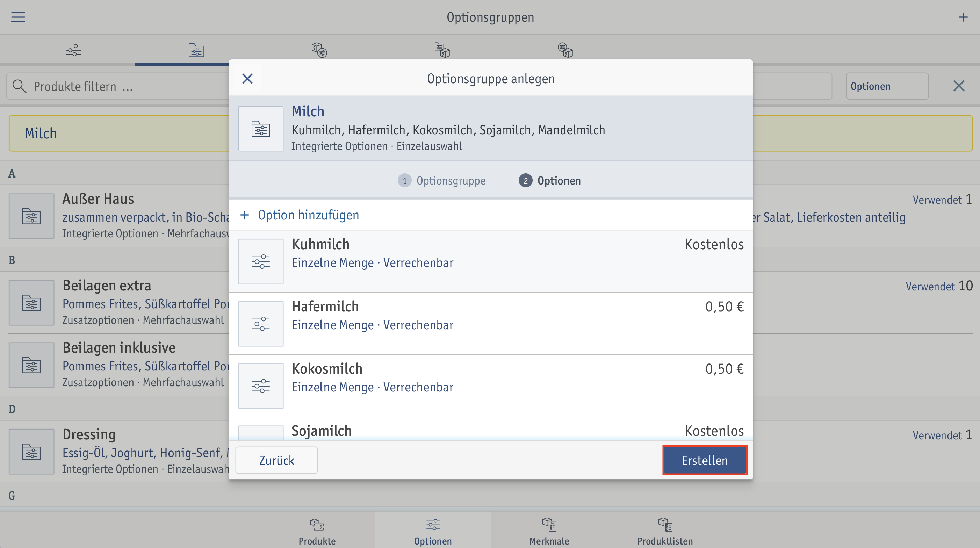Click the Hafermilch sliders icon
This screenshot has width=980, height=548.
point(261,324)
